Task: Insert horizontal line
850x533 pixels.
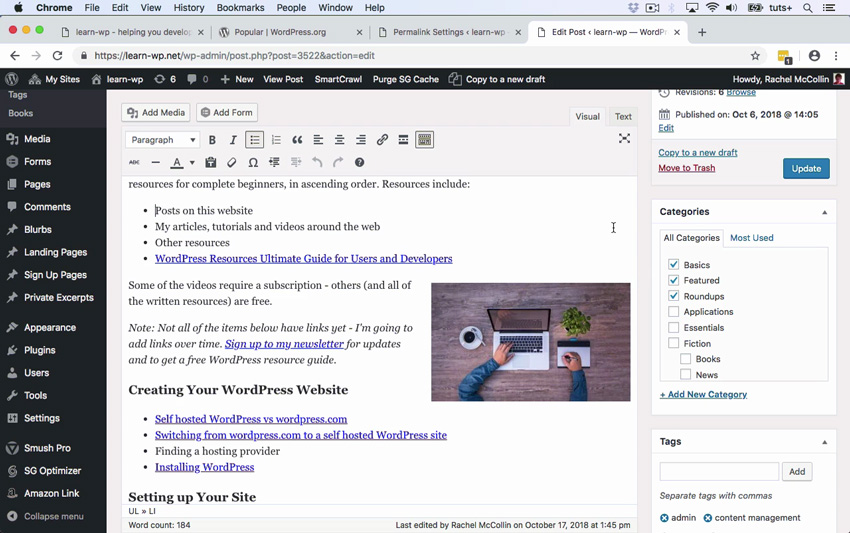Action: (156, 162)
